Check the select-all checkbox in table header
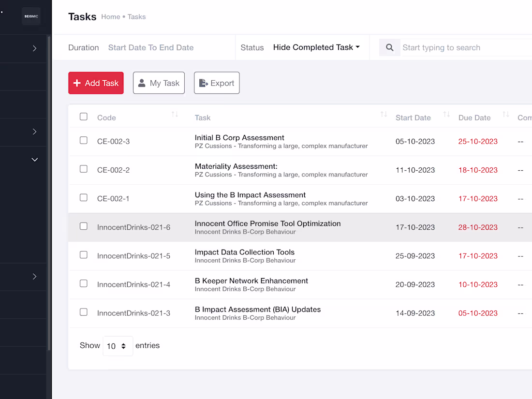Image resolution: width=532 pixels, height=399 pixels. (83, 116)
